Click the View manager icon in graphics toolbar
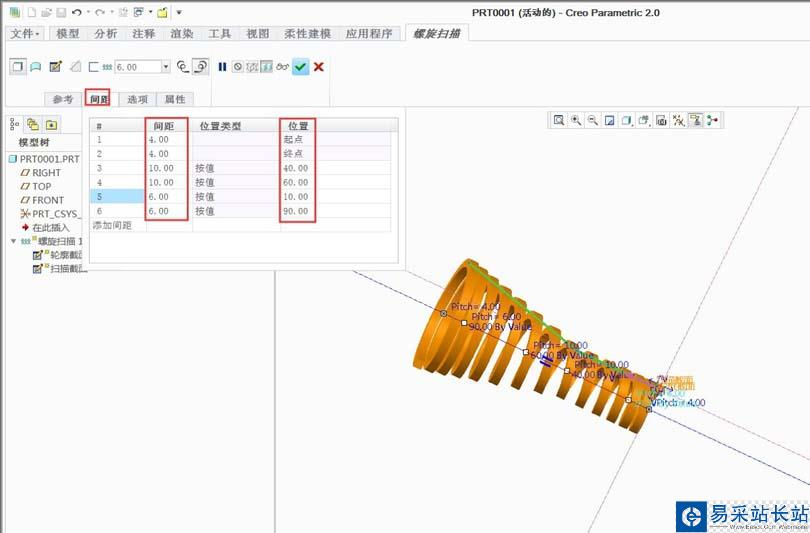Screen dimensions: 810x533 pyautogui.click(x=661, y=120)
